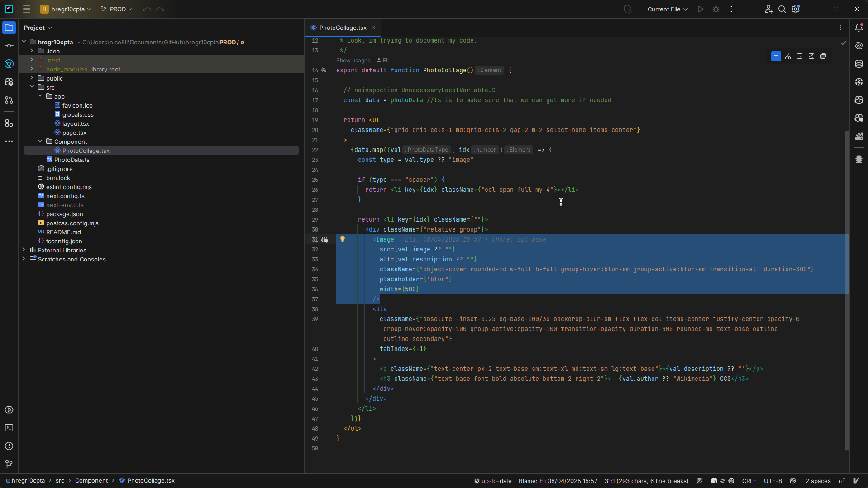868x488 pixels.
Task: Collapse the src folder
Action: click(x=32, y=87)
